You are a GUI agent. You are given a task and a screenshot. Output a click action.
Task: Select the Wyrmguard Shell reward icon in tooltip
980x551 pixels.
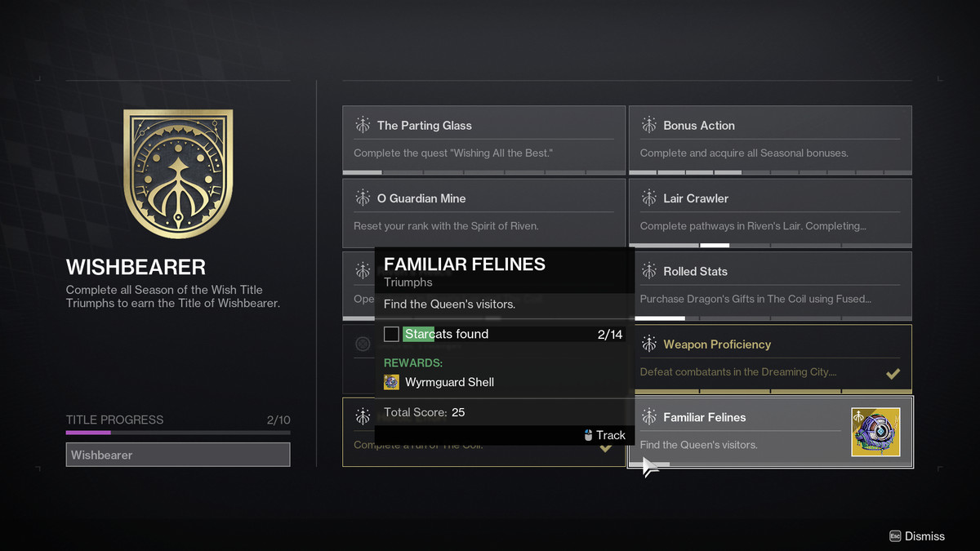pyautogui.click(x=392, y=382)
